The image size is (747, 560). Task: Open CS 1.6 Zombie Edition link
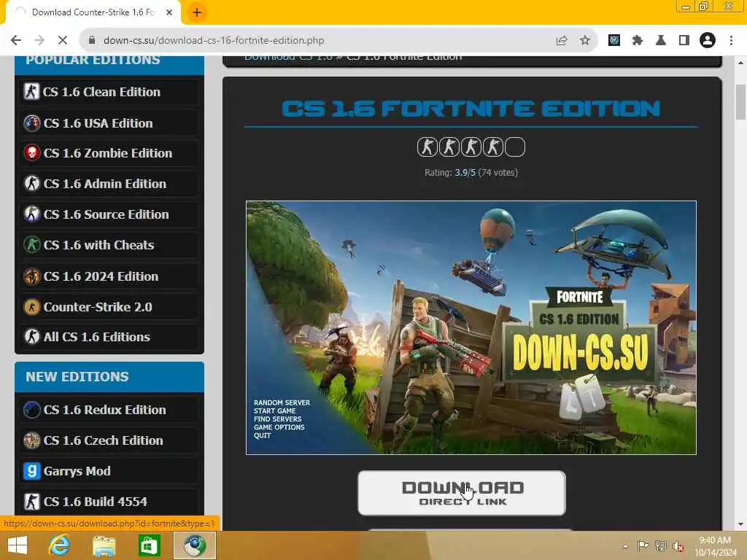tap(109, 153)
